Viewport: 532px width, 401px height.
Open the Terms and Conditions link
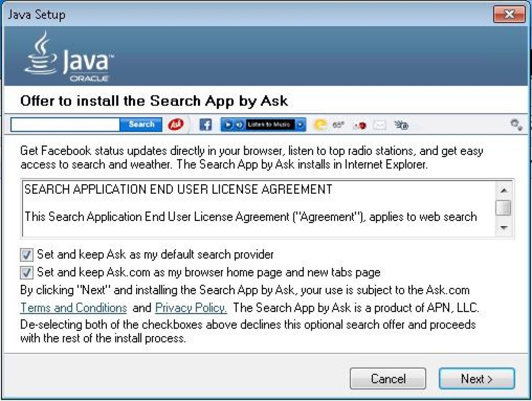tap(73, 308)
